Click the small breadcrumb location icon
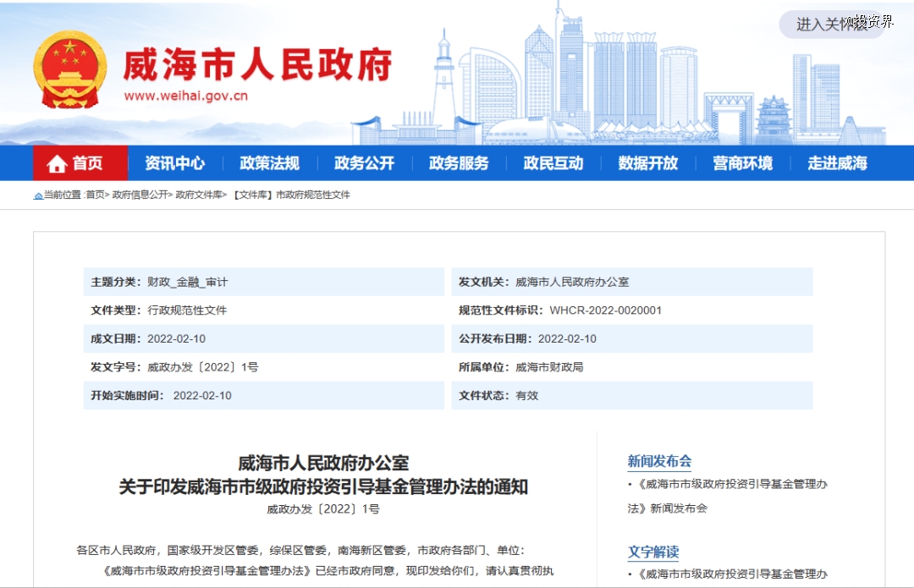This screenshot has height=588, width=914. 38,195
